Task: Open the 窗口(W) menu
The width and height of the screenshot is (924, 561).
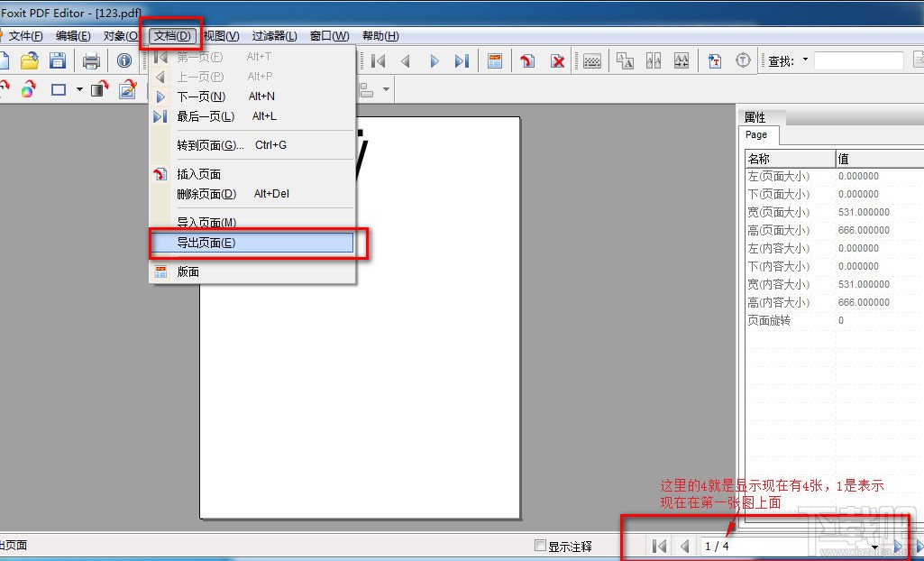Action: [329, 36]
